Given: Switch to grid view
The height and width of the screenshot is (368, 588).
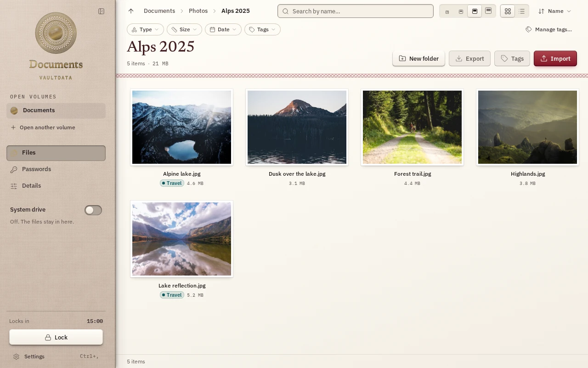Looking at the screenshot, I should [508, 11].
